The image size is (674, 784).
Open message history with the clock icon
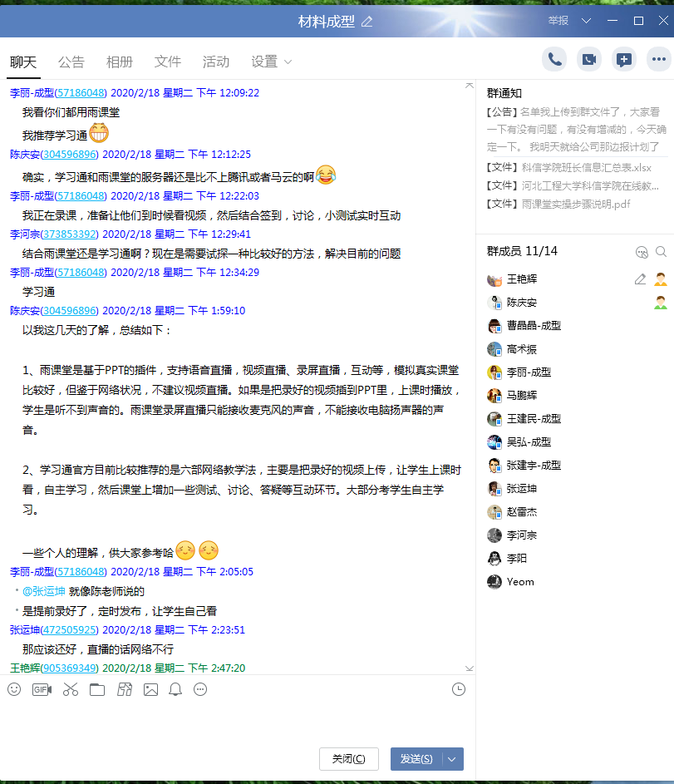click(x=459, y=689)
